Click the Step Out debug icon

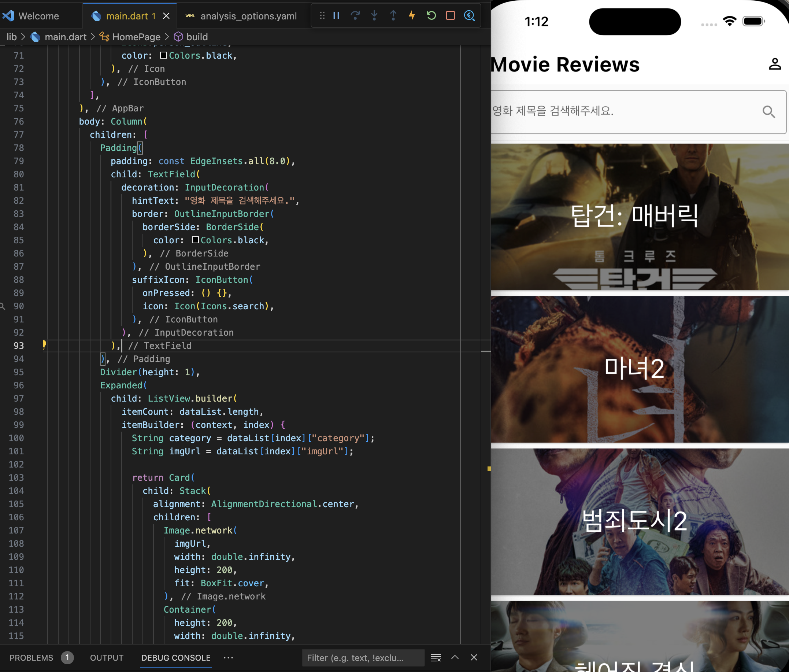[x=393, y=16]
